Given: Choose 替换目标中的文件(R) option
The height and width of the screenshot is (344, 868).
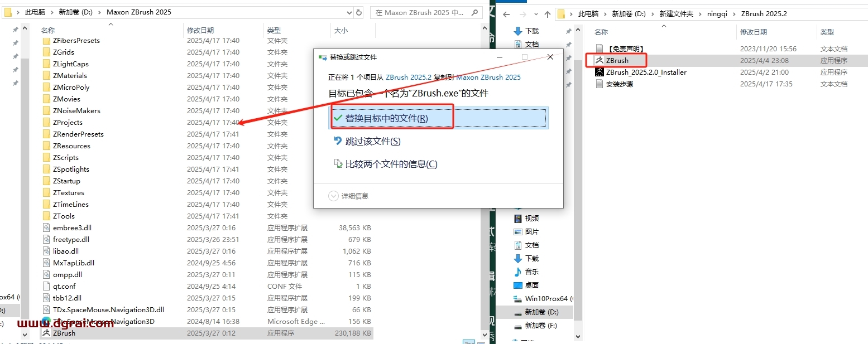Looking at the screenshot, I should pyautogui.click(x=439, y=118).
